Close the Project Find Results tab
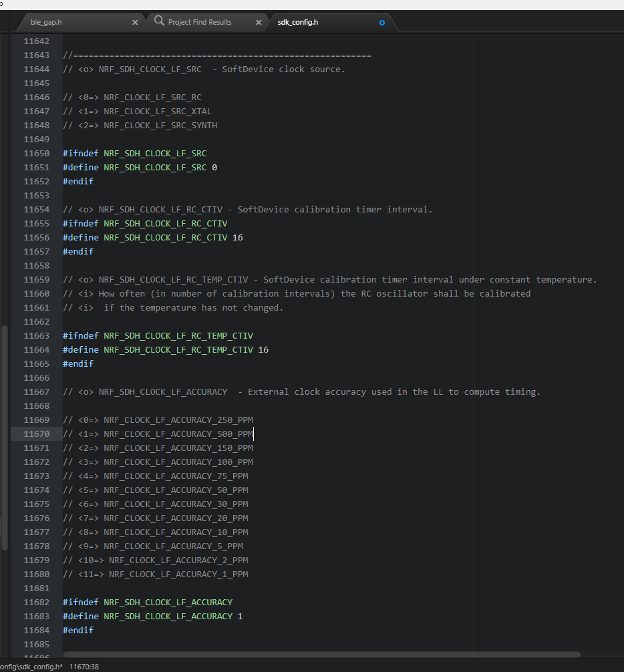The width and height of the screenshot is (624, 672). click(x=259, y=22)
